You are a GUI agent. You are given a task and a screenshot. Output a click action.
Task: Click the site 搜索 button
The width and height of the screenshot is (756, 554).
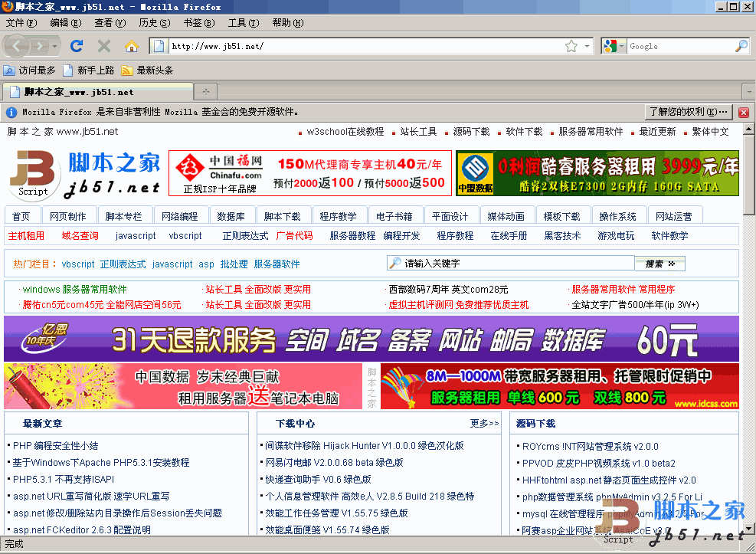click(659, 264)
